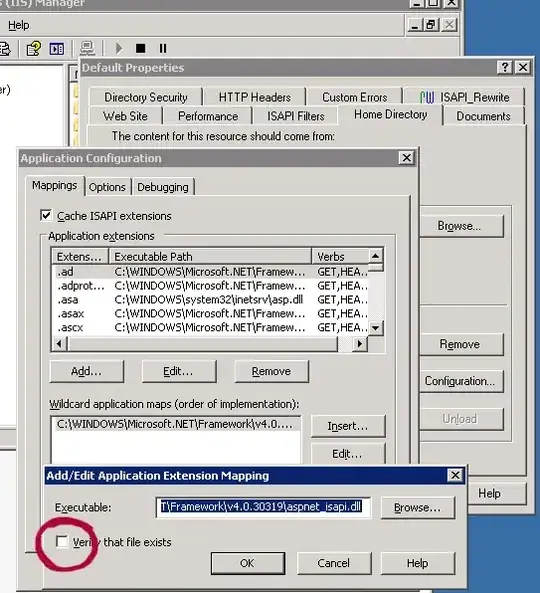540x593 pixels.
Task: Switch to the Debugging tab
Action: pos(163,187)
